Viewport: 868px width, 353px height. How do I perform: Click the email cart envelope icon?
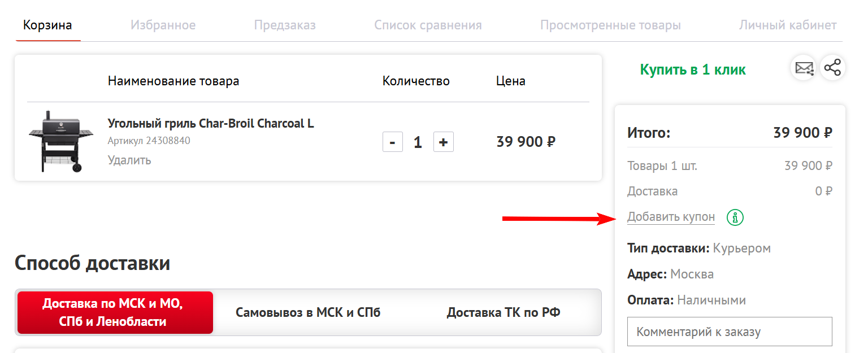coord(803,68)
